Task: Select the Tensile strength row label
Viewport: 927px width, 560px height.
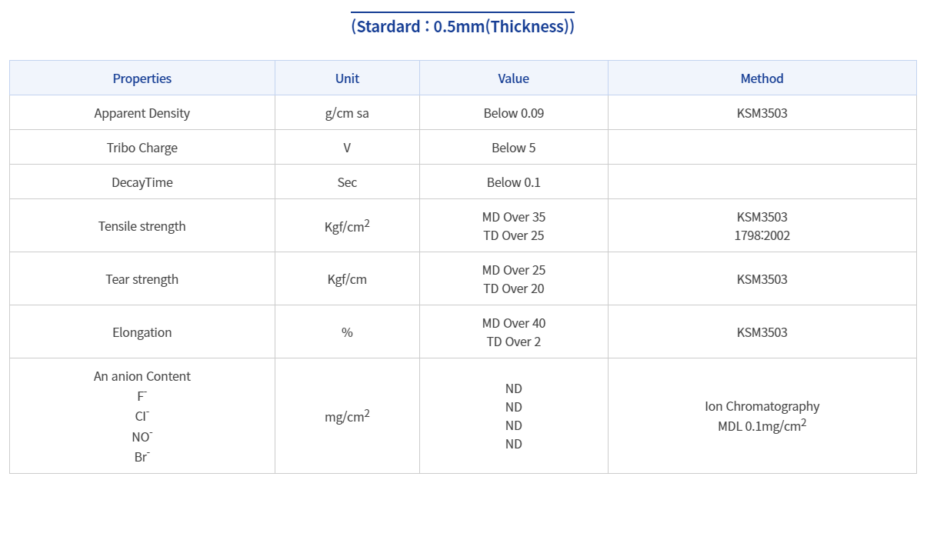Action: click(x=142, y=226)
